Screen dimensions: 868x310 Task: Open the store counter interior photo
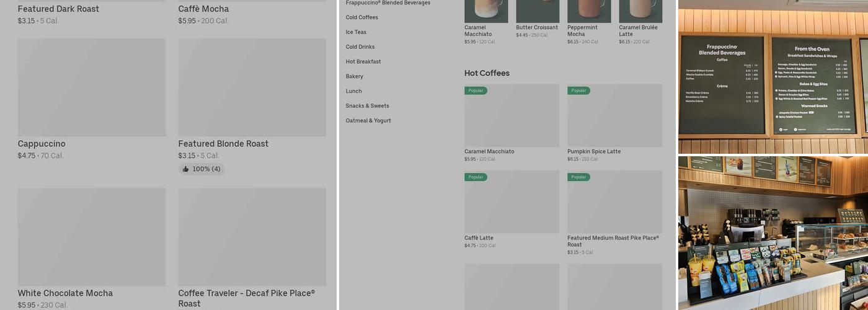773,233
